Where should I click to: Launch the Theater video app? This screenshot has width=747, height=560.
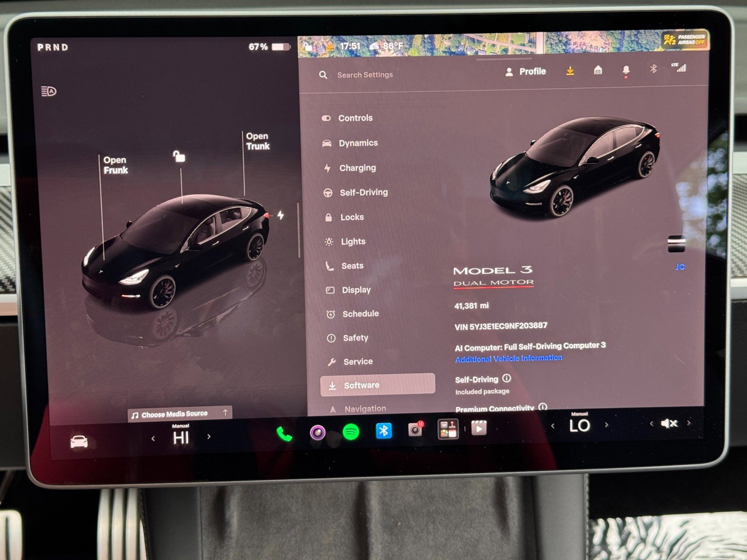[479, 427]
